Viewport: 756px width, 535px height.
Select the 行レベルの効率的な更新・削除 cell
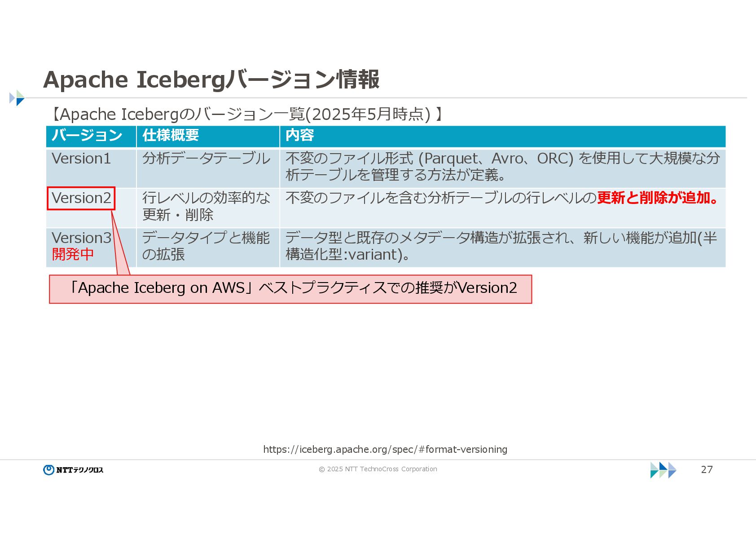tap(208, 208)
